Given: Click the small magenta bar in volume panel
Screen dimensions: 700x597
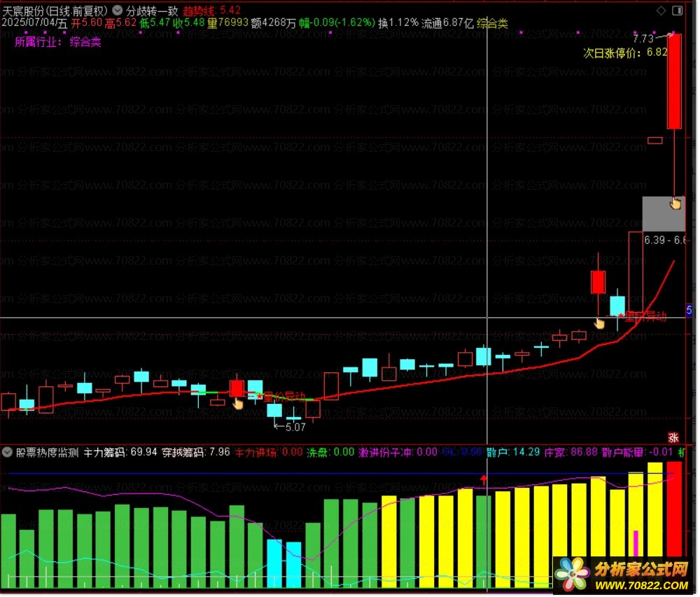Looking at the screenshot, I should click(636, 543).
